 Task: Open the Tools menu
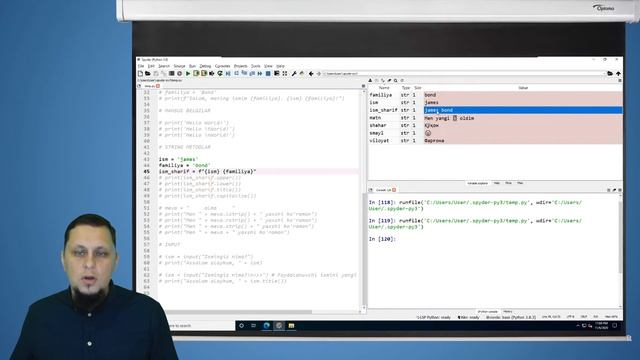coord(256,66)
